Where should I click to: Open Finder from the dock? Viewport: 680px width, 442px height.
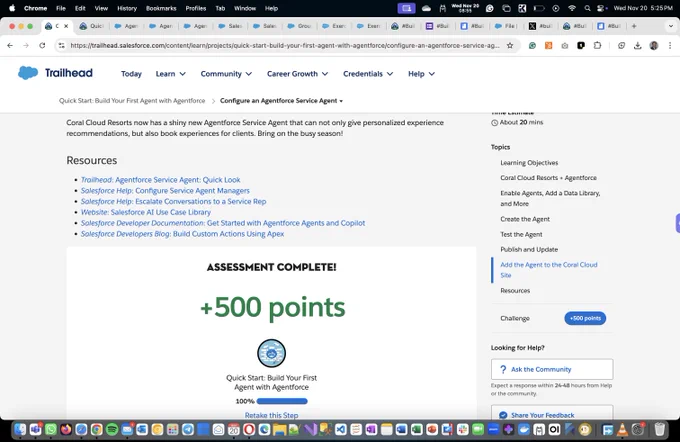pyautogui.click(x=20, y=429)
